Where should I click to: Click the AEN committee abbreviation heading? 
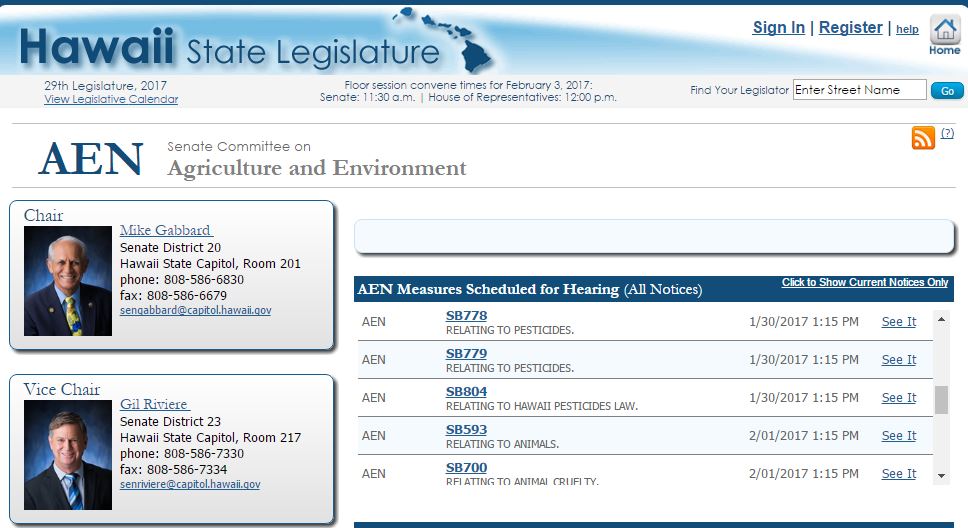click(91, 159)
